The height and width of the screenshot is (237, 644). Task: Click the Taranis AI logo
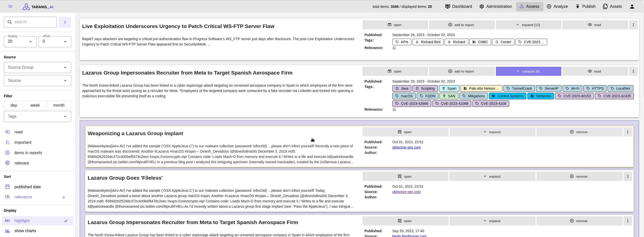[x=38, y=7]
